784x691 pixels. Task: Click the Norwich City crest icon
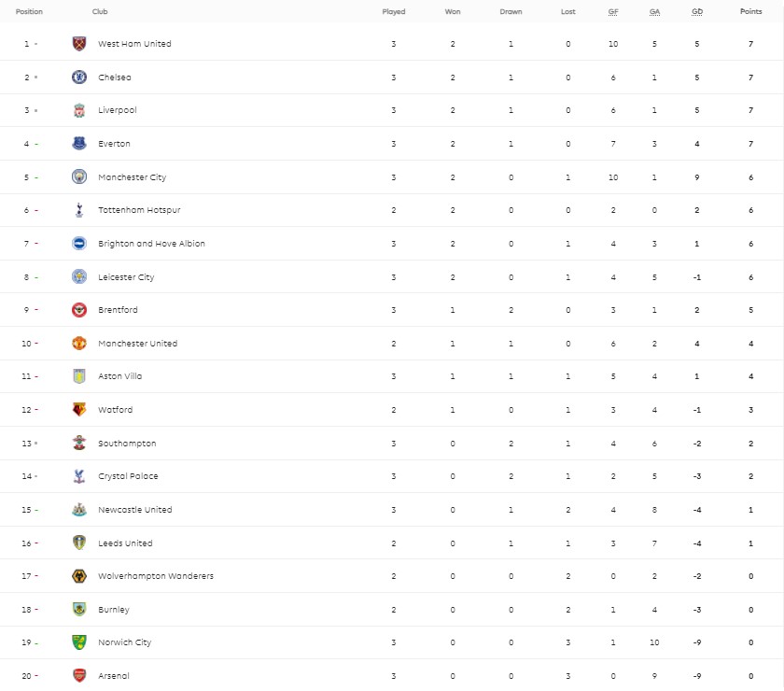[x=79, y=642]
